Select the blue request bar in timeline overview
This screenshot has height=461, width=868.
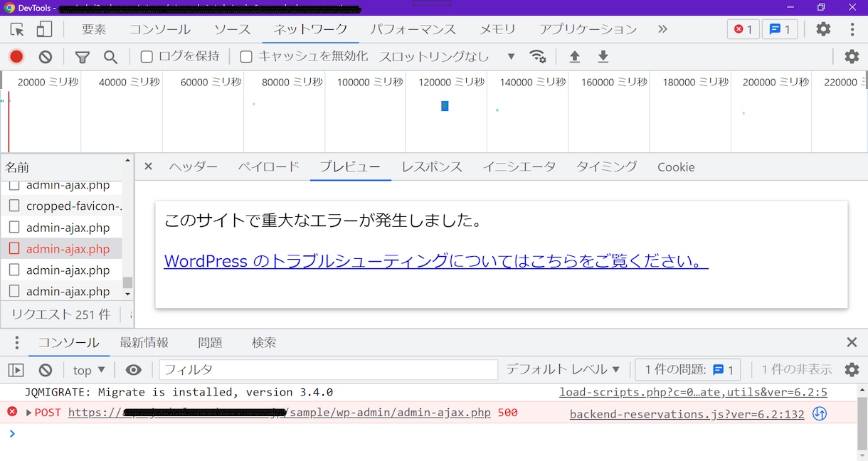click(445, 106)
